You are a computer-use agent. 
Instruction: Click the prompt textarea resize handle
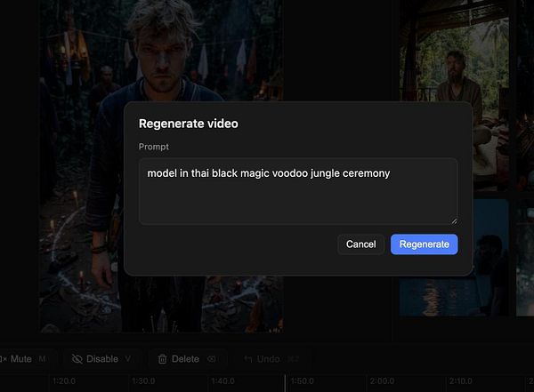click(454, 221)
